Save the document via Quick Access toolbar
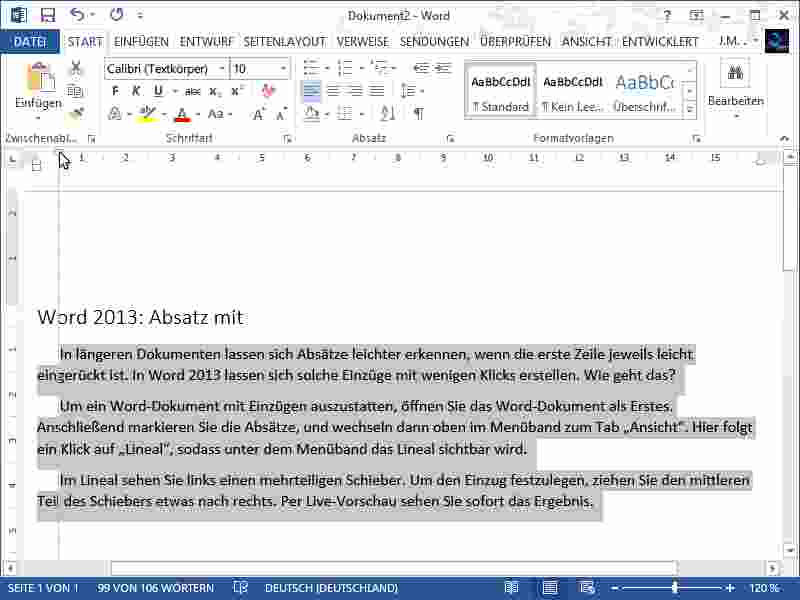The width and height of the screenshot is (800, 600). [48, 15]
